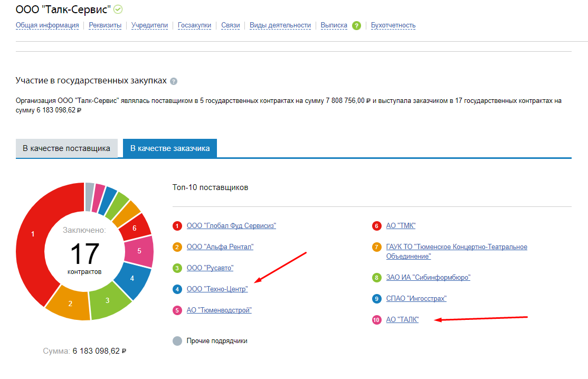This screenshot has height=379, width=588.
Task: Click the blue number 9 legend circle
Action: pyautogui.click(x=376, y=299)
